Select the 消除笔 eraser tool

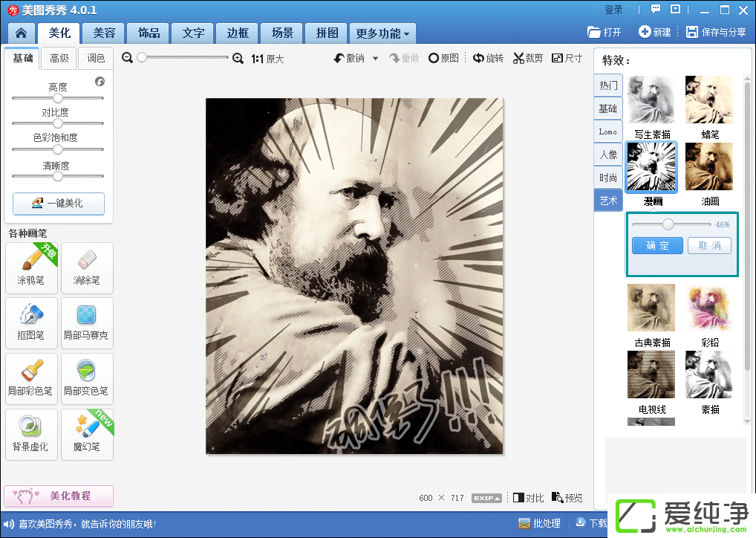click(87, 268)
